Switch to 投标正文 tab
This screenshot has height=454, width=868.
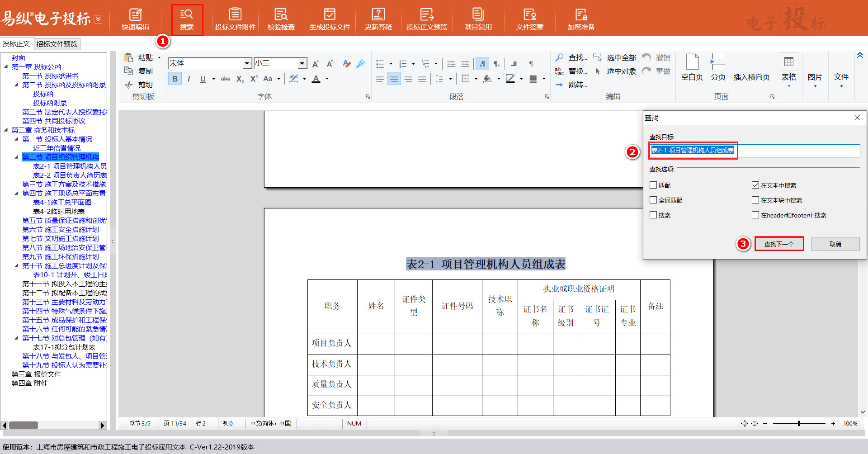(x=16, y=43)
